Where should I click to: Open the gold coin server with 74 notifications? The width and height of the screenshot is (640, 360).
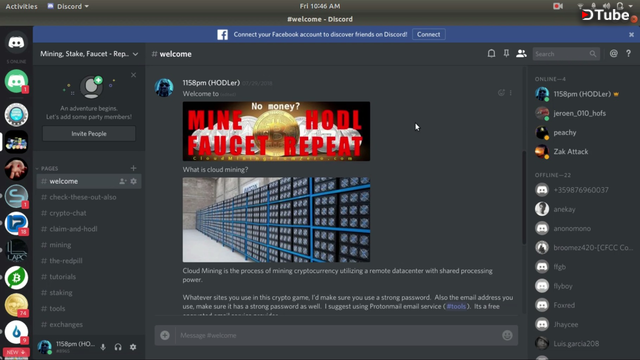(x=16, y=305)
